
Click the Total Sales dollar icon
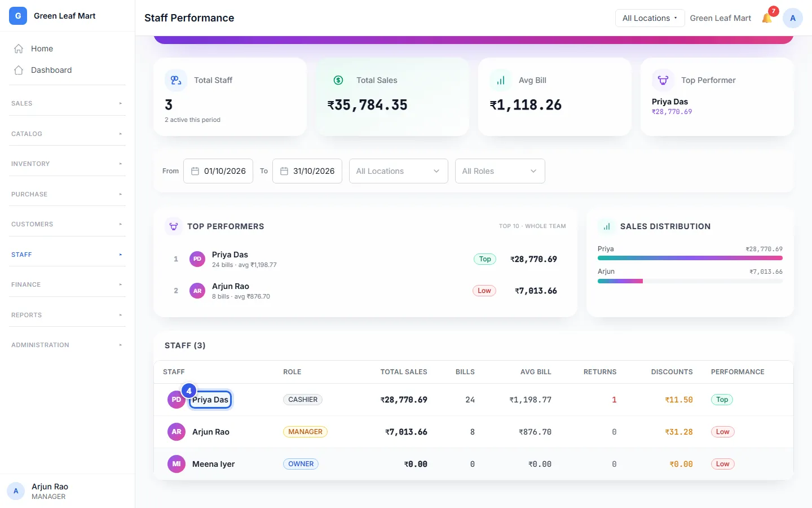(x=338, y=80)
